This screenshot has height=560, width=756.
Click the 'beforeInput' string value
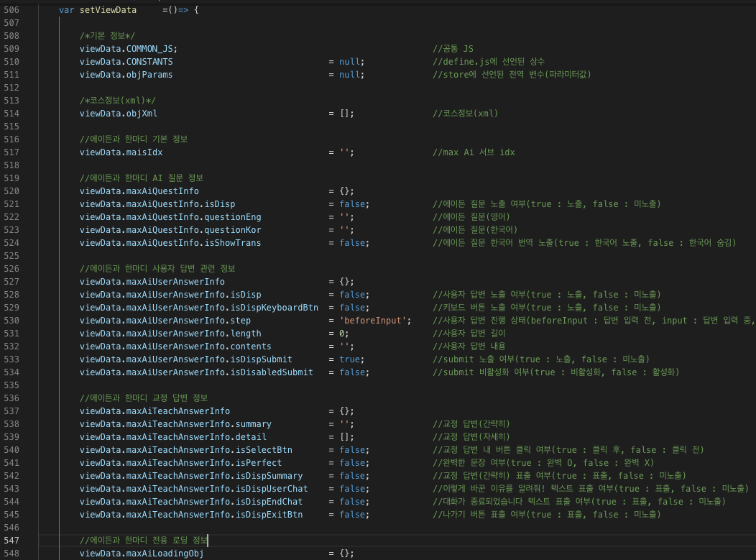coord(373,321)
